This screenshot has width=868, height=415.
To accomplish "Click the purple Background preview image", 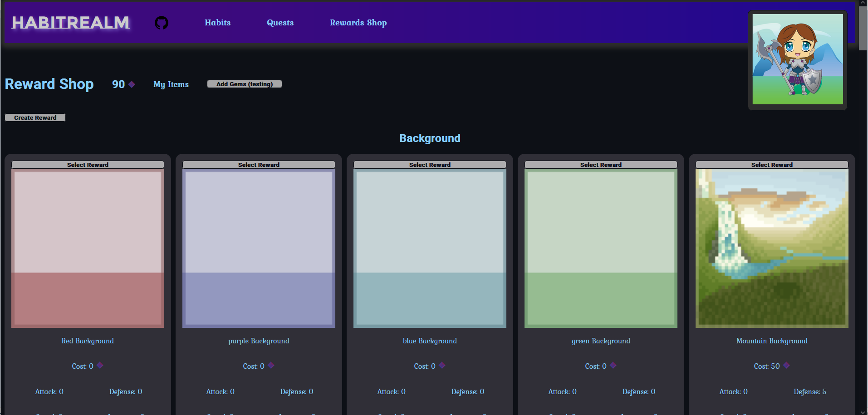I will pyautogui.click(x=259, y=249).
